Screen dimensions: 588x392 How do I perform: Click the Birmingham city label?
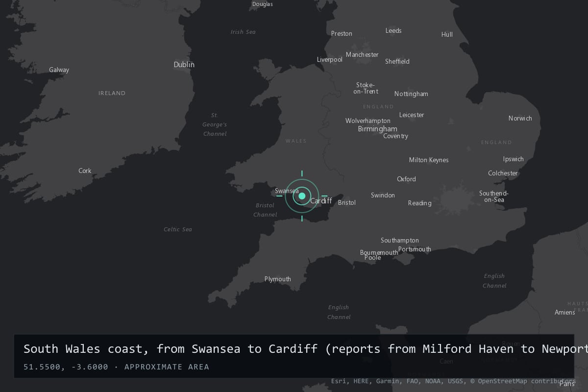click(377, 129)
